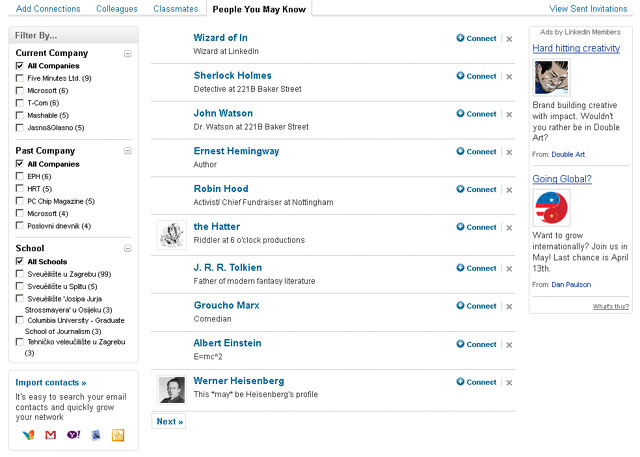The height and width of the screenshot is (457, 640).
Task: Connect with Wizard of In
Action: (476, 38)
